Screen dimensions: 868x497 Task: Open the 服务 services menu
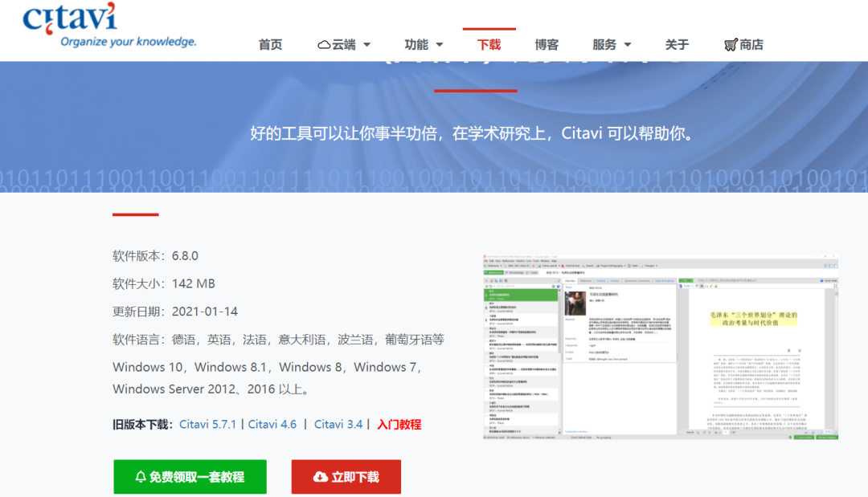(x=604, y=45)
